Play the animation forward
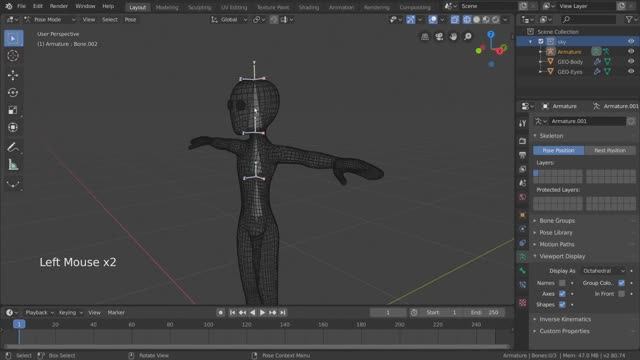The height and width of the screenshot is (360, 640). tap(262, 313)
